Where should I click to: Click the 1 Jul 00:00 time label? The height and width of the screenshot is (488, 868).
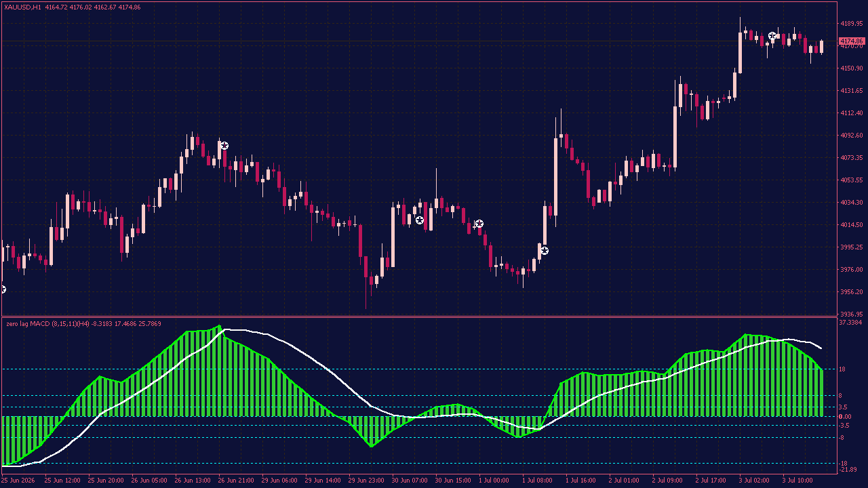click(494, 481)
